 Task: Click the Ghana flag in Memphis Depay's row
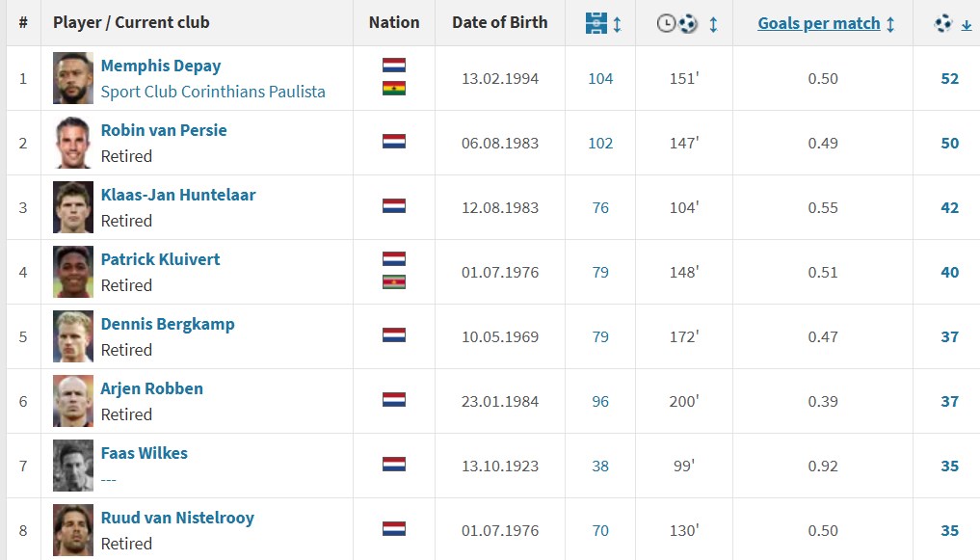[x=393, y=89]
